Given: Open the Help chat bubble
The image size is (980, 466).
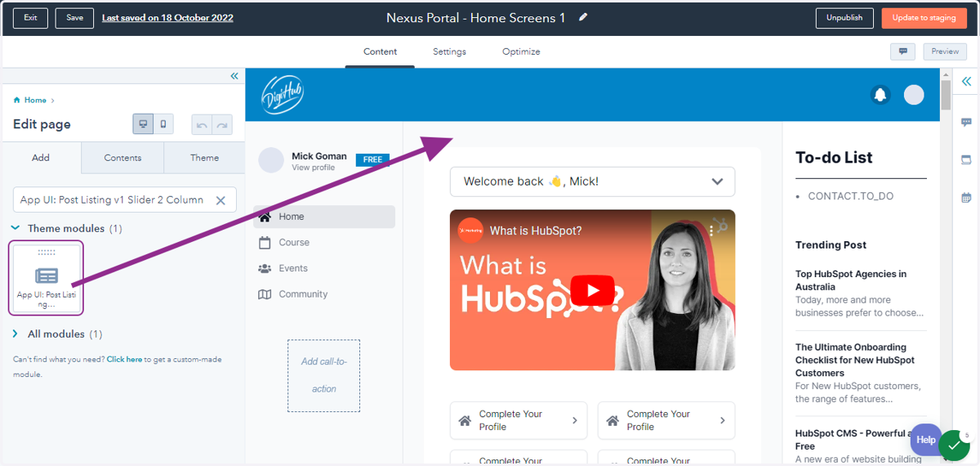Looking at the screenshot, I should tap(925, 439).
